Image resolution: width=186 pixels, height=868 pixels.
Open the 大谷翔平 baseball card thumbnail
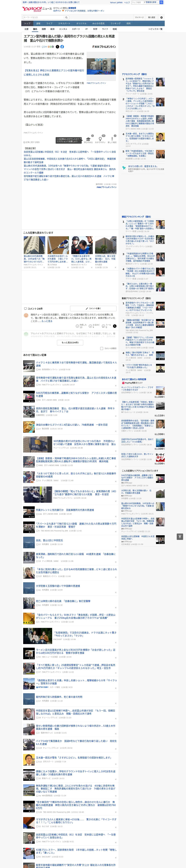(x=58, y=245)
